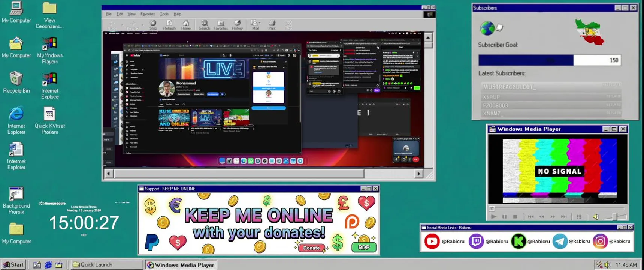644x270 pixels.
Task: Click the globe icon in Subscribers window
Action: tap(487, 28)
